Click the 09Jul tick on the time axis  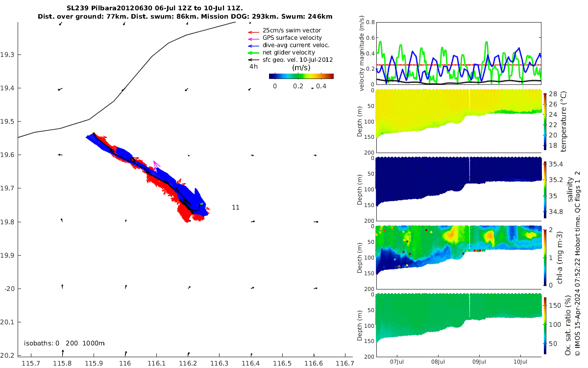click(479, 361)
